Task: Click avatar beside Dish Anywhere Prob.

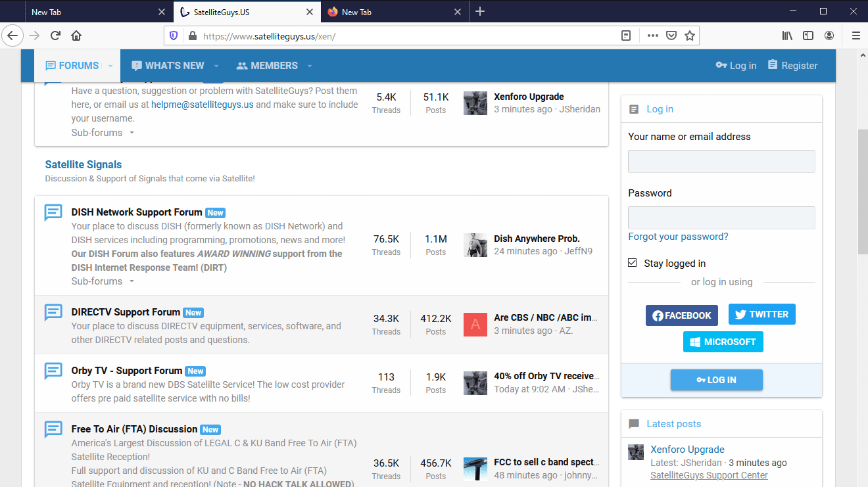Action: pos(475,244)
